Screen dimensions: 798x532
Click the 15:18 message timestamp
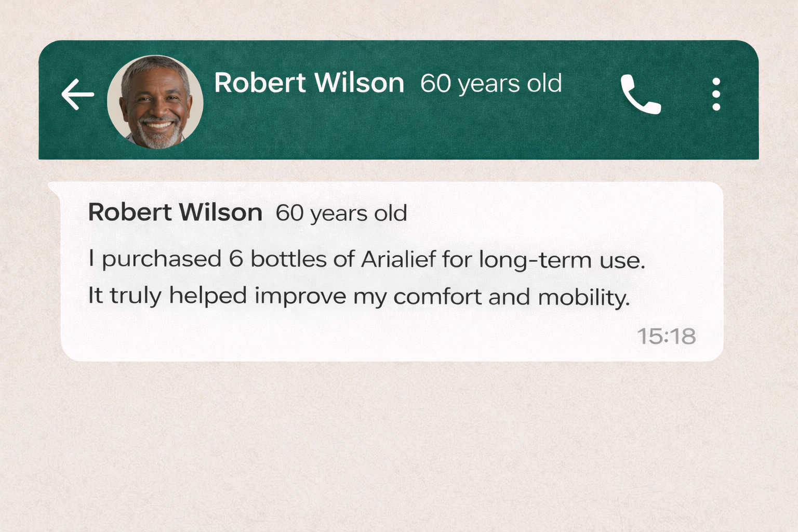666,337
